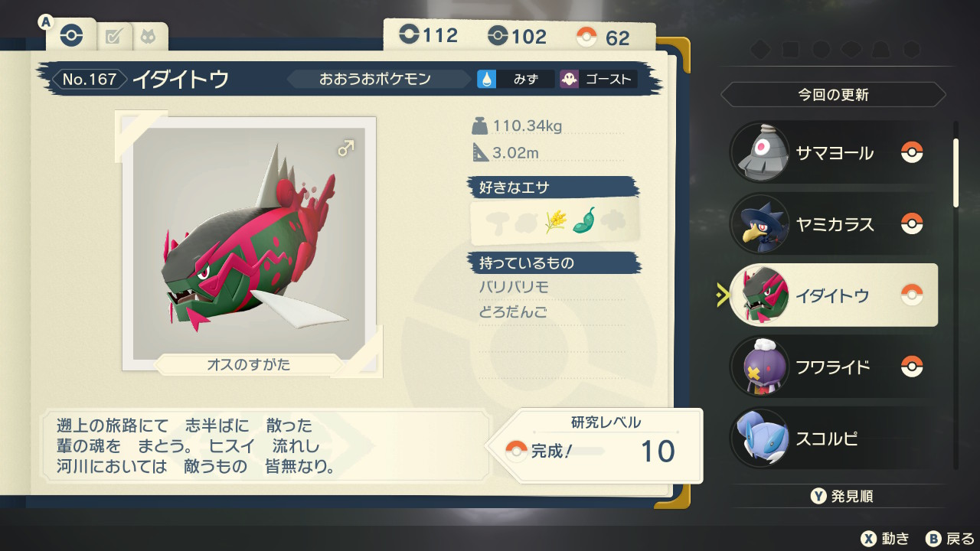Click the B 戻る back button
Screen dimensions: 980x551
click(x=950, y=539)
